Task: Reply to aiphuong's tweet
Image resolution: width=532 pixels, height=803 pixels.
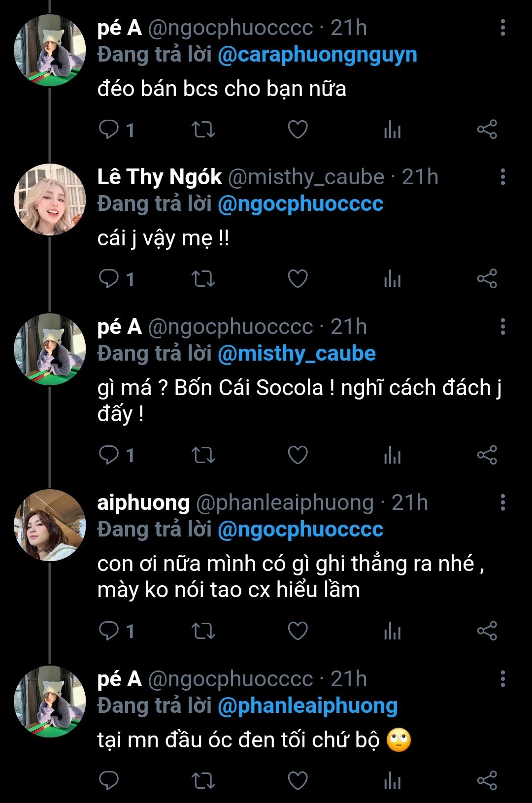Action: [x=109, y=630]
